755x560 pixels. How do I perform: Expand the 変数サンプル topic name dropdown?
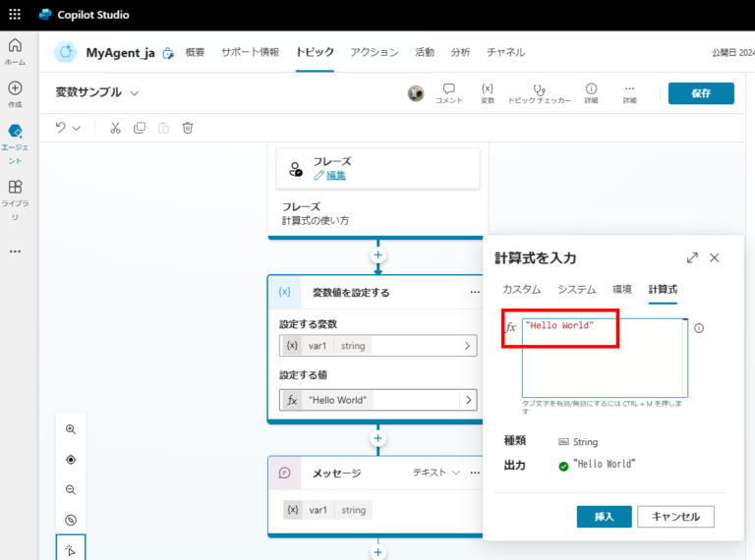pyautogui.click(x=135, y=93)
